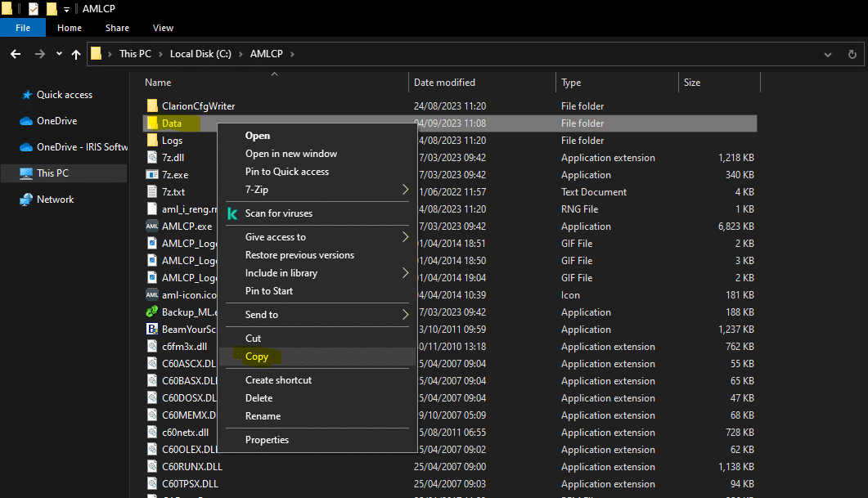Select the Data folder row
Screen dimensions: 868x498
click(450, 123)
